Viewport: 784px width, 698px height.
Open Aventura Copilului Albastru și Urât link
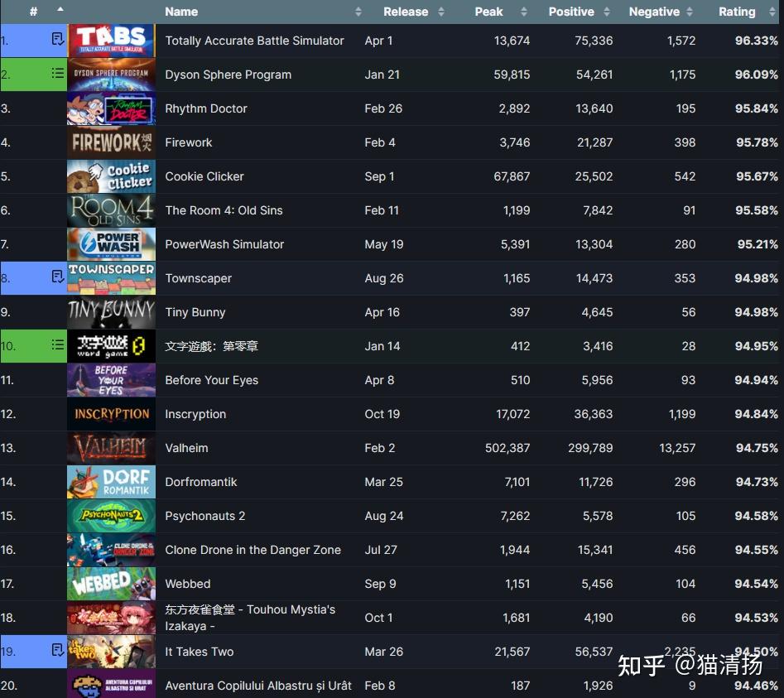(258, 686)
